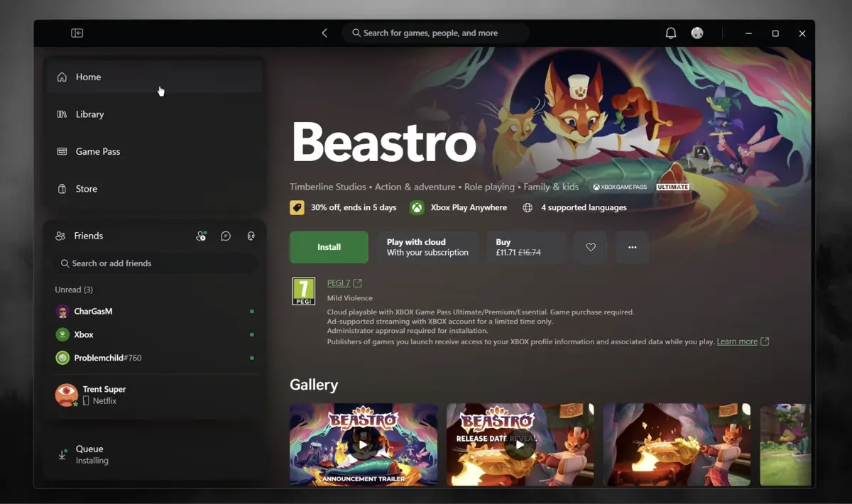852x504 pixels.
Task: Maximize the Xbox app window
Action: point(775,33)
